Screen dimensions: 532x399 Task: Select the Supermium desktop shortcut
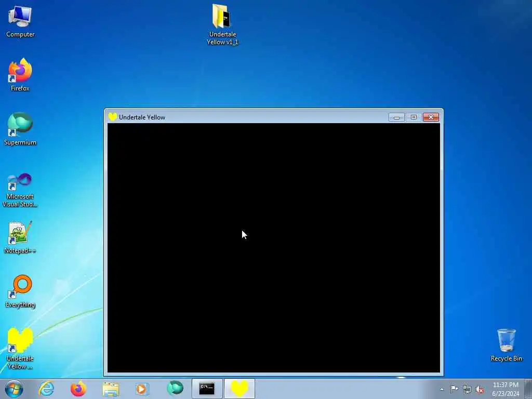[x=20, y=129]
